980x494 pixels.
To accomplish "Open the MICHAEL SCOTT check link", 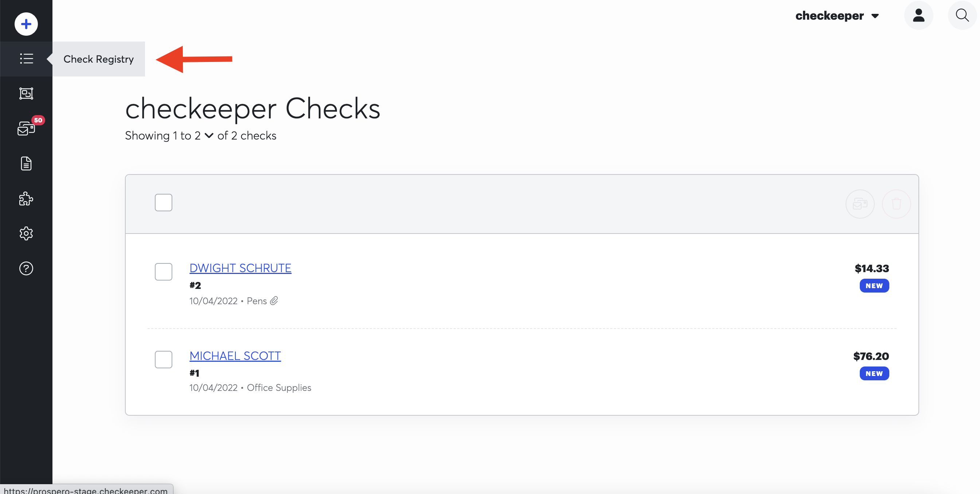I will coord(235,356).
